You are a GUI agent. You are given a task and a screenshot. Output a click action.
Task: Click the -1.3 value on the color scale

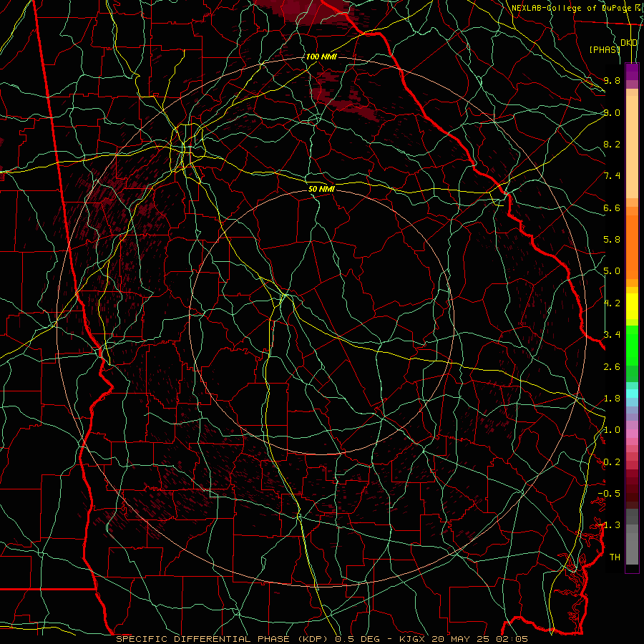[609, 525]
